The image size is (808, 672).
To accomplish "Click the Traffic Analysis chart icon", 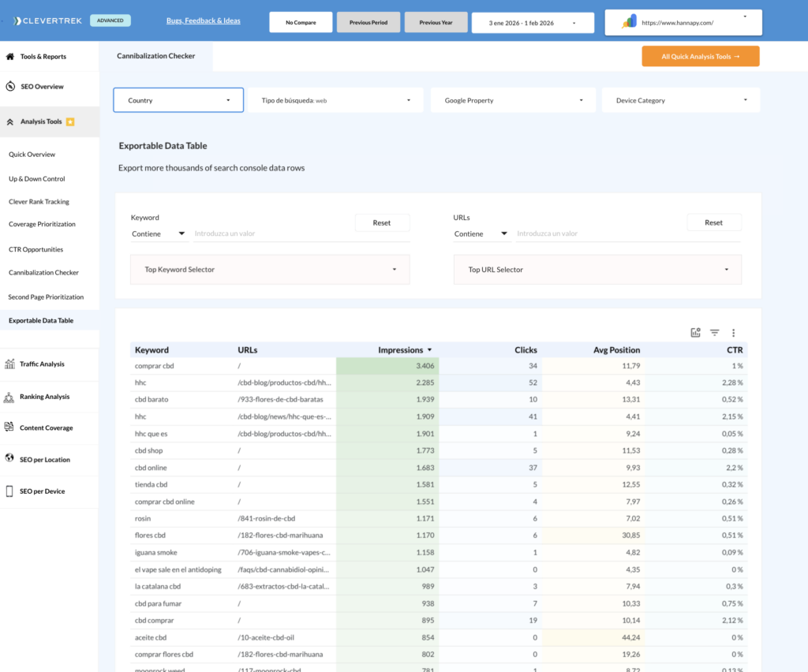I will click(10, 364).
